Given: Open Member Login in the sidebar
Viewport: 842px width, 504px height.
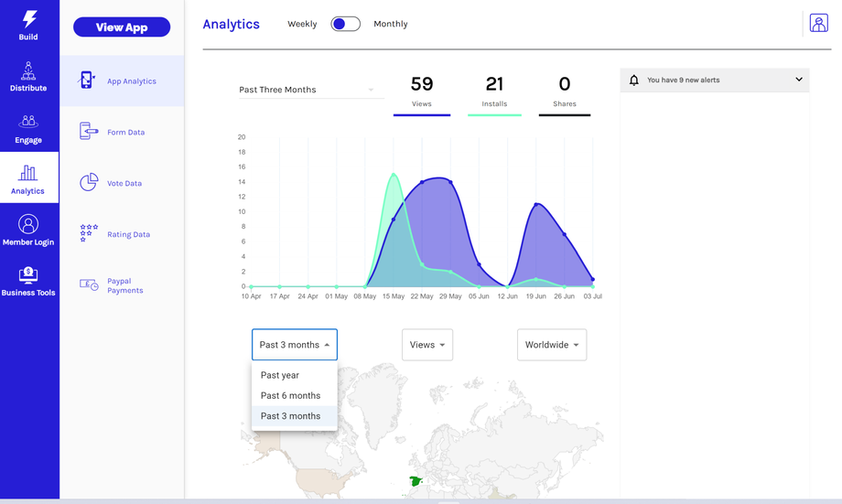Looking at the screenshot, I should [28, 224].
